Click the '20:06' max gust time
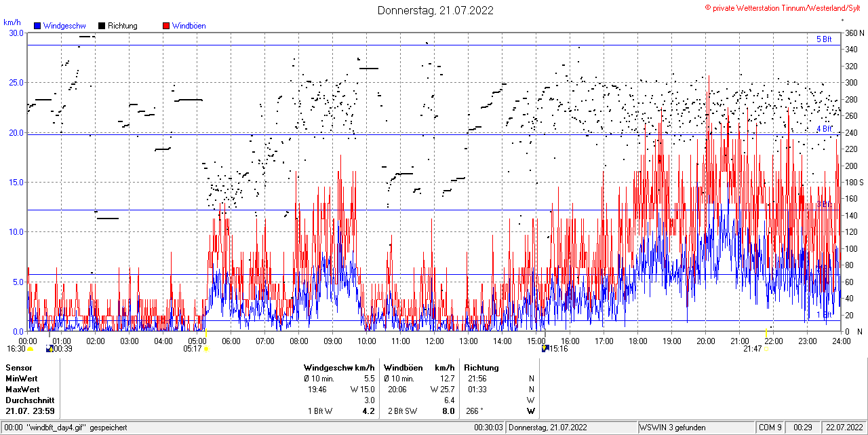This screenshot has width=868, height=435. click(397, 390)
